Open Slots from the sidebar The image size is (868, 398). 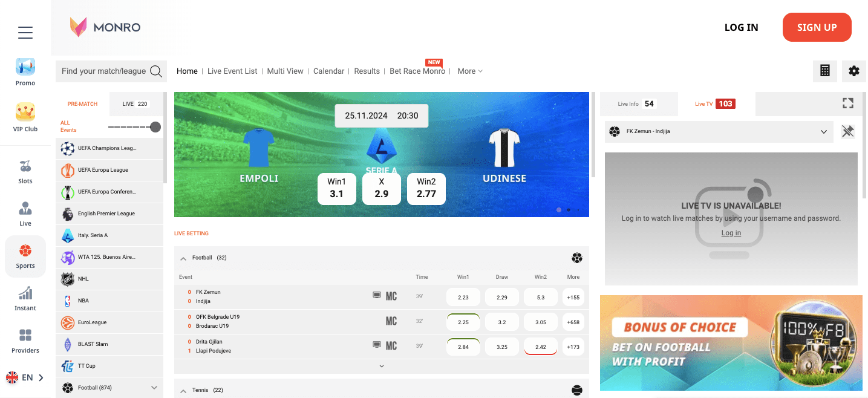(x=25, y=172)
